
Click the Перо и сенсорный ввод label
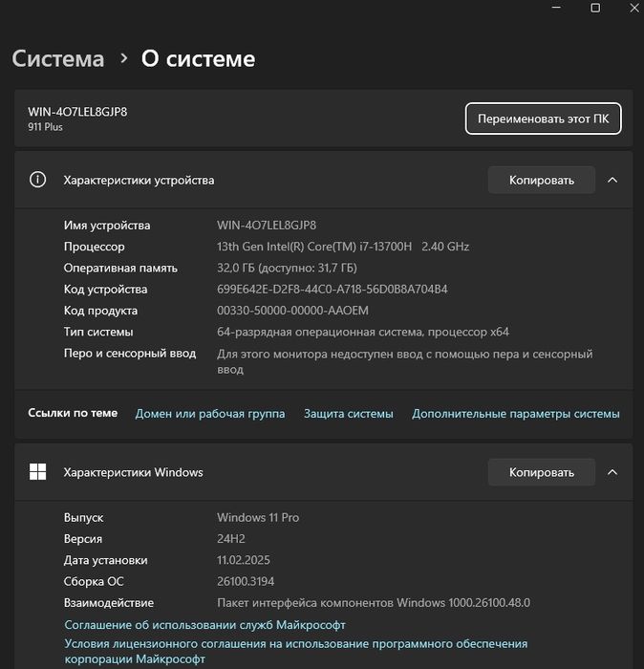tap(130, 354)
